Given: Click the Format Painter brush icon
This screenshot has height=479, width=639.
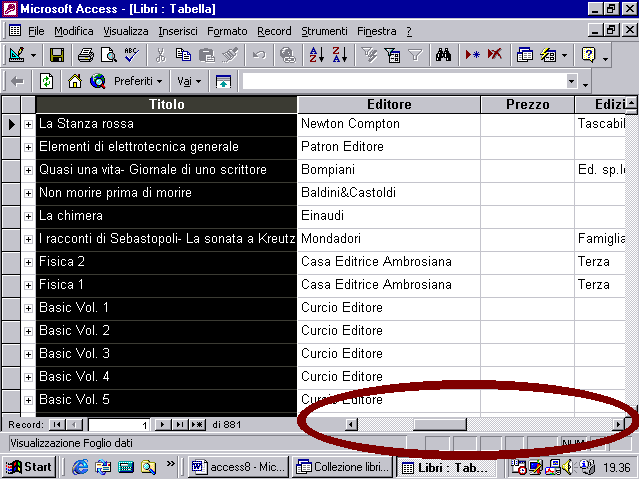Looking at the screenshot, I should point(230,55).
